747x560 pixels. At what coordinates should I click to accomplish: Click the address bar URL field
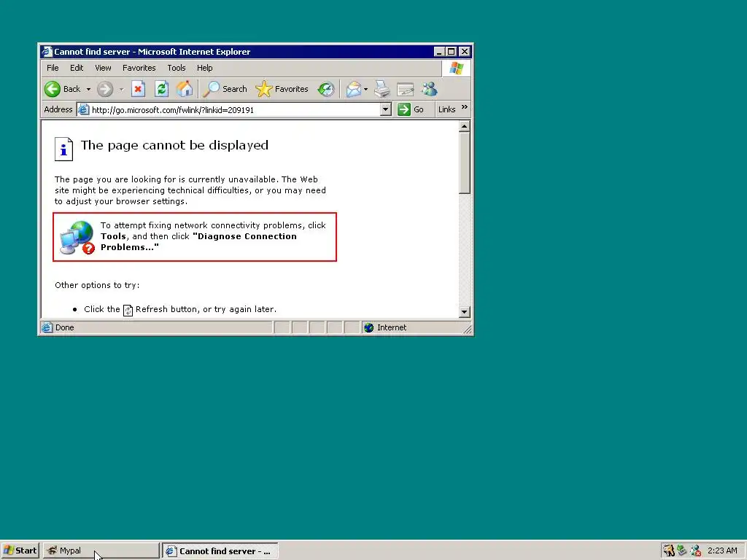[236, 110]
